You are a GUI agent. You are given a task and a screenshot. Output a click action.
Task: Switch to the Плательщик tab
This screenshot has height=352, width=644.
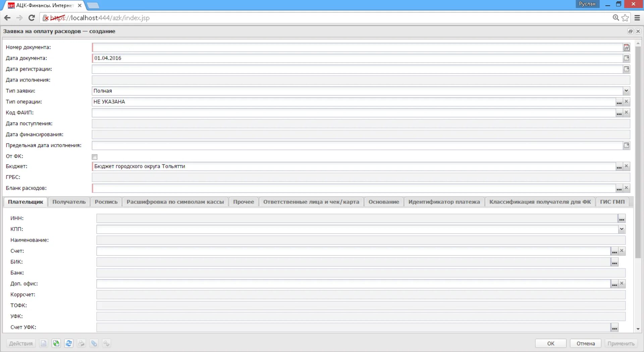tap(25, 202)
